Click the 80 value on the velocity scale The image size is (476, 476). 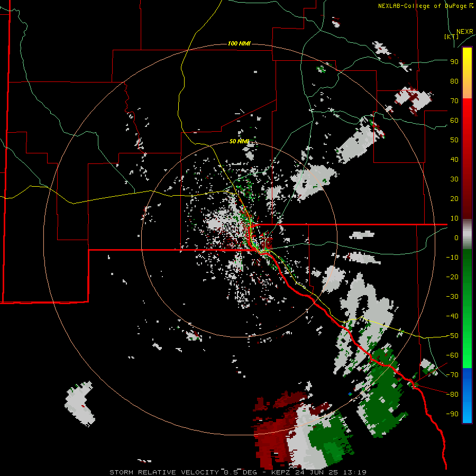454,81
